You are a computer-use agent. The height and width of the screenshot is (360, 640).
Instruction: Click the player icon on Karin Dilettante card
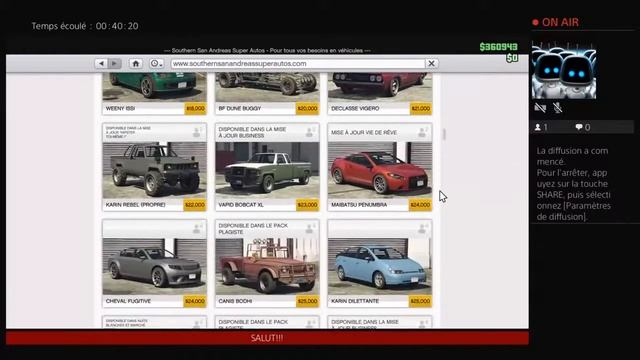422,229
